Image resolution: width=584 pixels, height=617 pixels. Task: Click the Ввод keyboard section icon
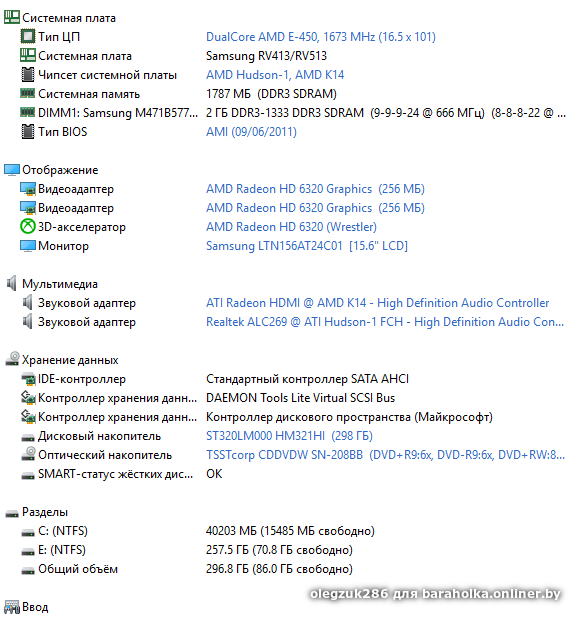point(12,607)
